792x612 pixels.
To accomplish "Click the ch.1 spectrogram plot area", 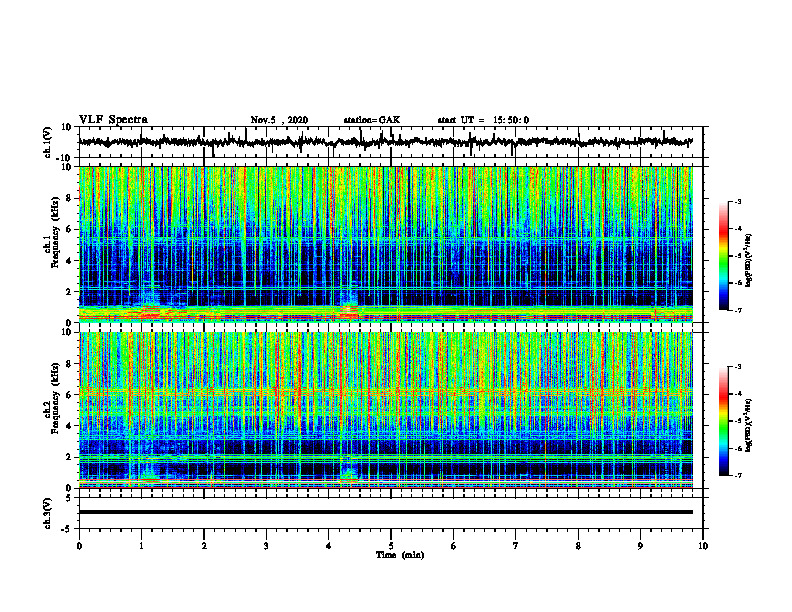I will (386, 244).
